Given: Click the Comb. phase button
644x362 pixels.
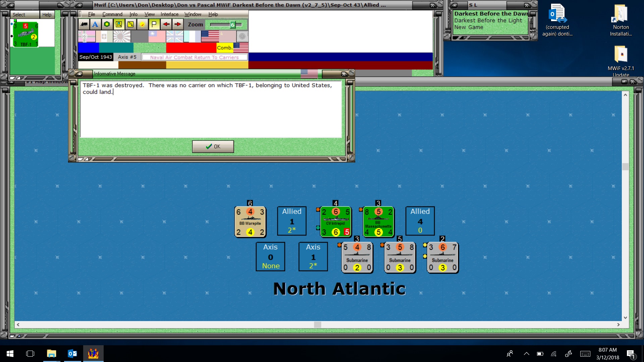Looking at the screenshot, I should pyautogui.click(x=224, y=48).
